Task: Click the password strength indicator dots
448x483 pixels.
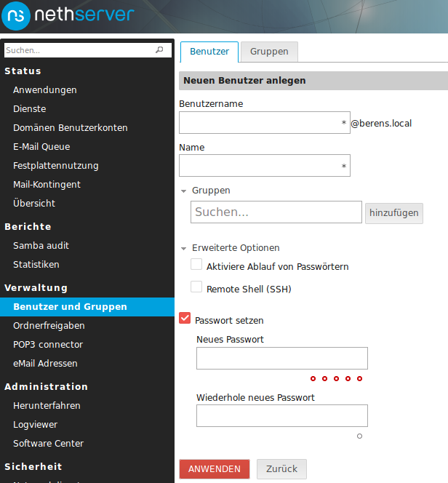Action: 335,378
